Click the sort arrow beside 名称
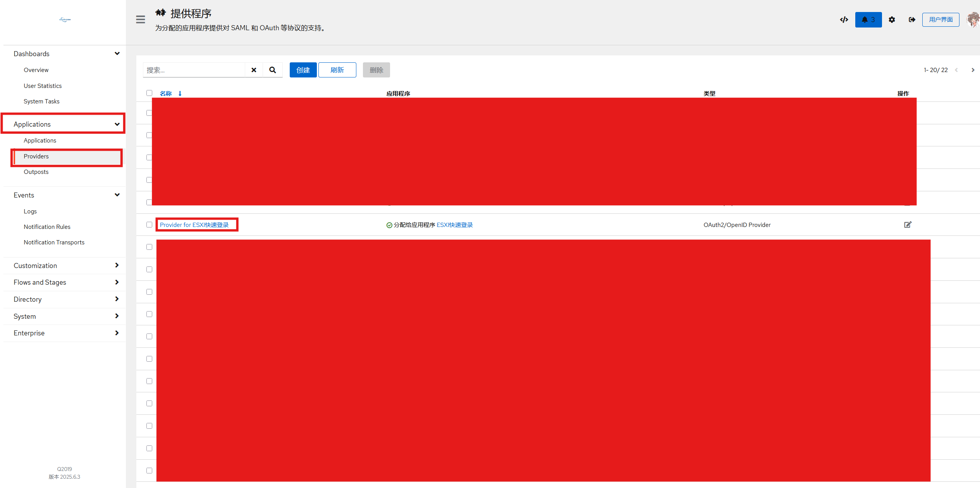980x488 pixels. [x=180, y=93]
